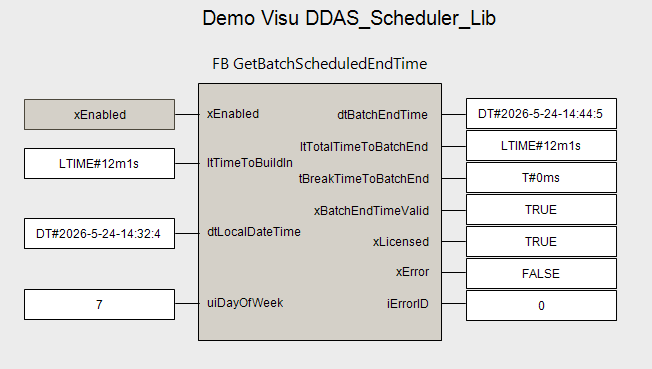Click the xEnabled pin label inside block

[233, 114]
